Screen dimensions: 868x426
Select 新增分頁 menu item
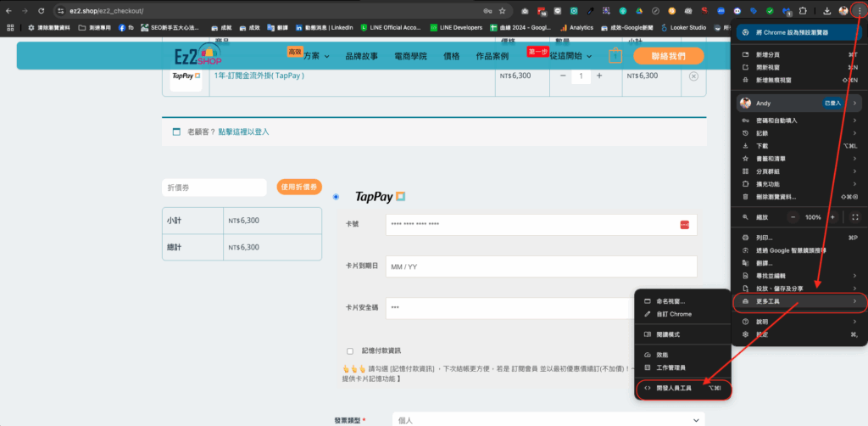[800, 55]
